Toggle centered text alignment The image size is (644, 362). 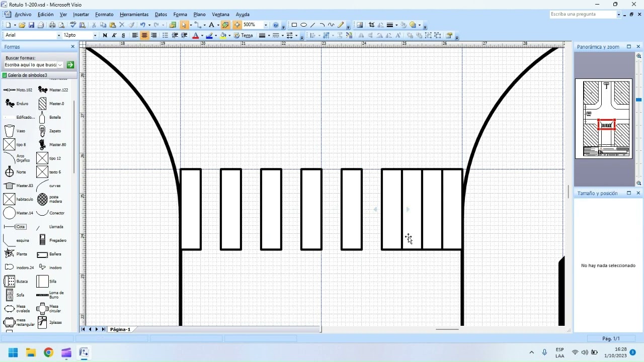[x=144, y=35]
